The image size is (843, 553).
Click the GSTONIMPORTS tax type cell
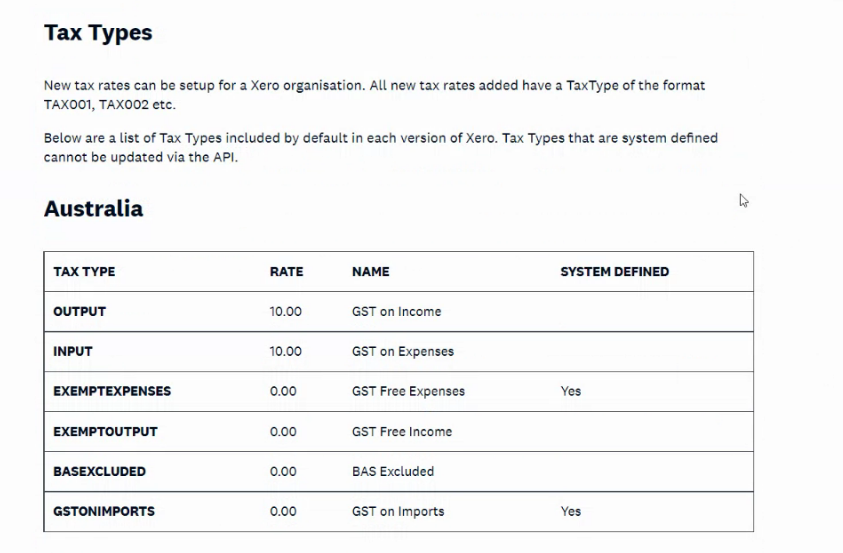point(104,511)
